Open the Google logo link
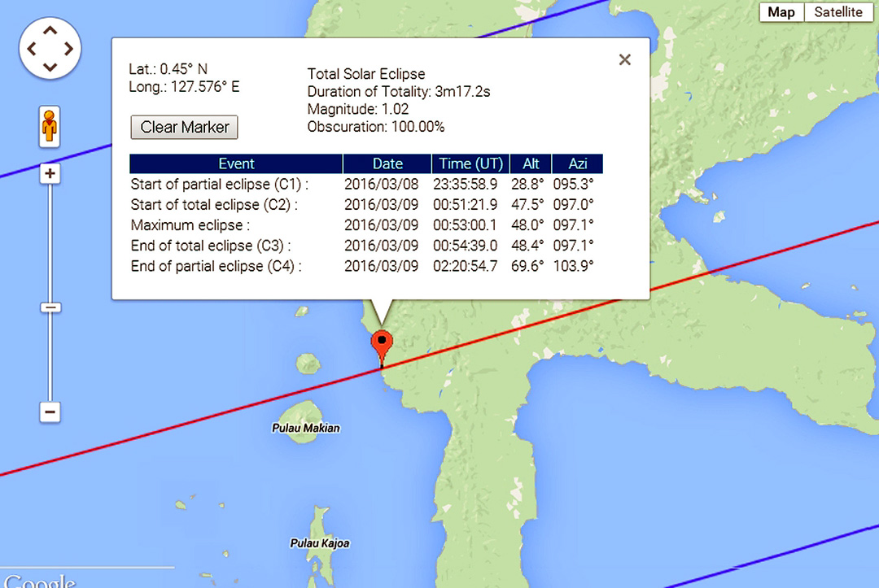Image resolution: width=879 pixels, height=588 pixels. pyautogui.click(x=38, y=580)
